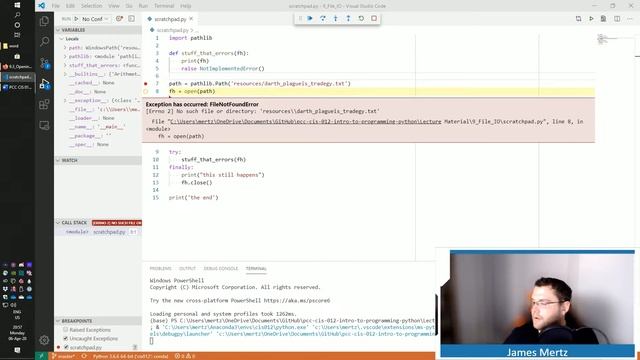Open the Run and Debug view
Viewport: 640px width, 360px height.
[44, 84]
